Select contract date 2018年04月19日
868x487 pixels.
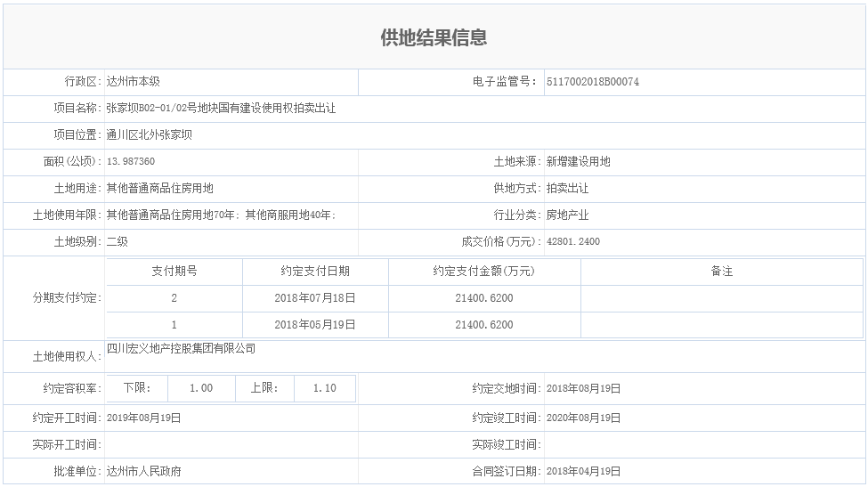(583, 472)
